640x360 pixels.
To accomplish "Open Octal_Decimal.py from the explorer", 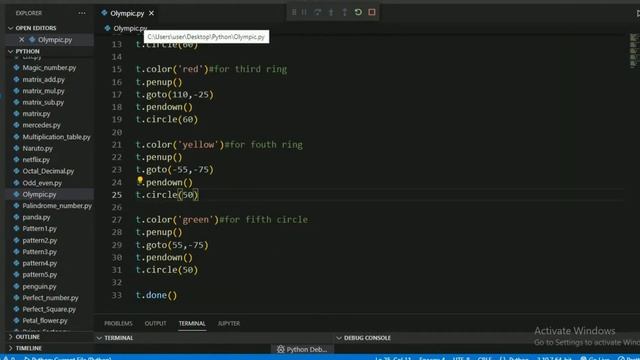I will (x=48, y=171).
